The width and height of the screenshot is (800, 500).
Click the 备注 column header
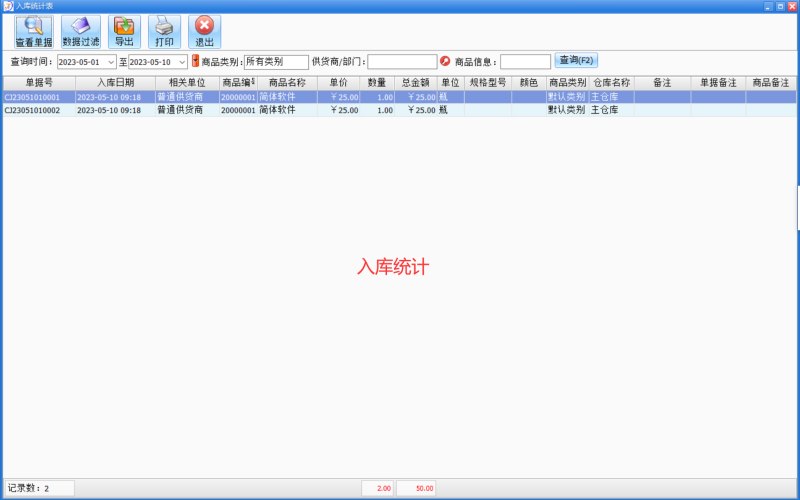pos(662,83)
